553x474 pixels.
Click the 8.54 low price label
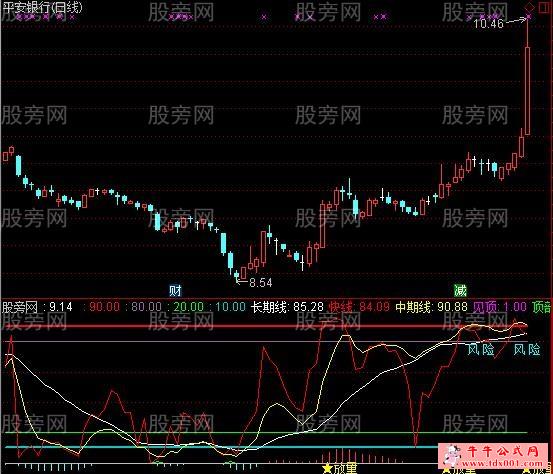coord(261,283)
